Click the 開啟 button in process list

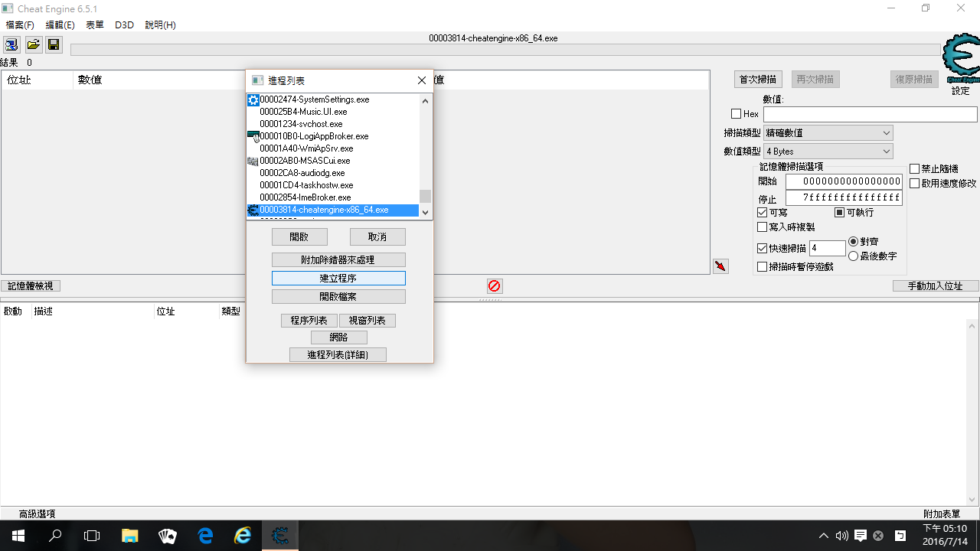pyautogui.click(x=299, y=236)
